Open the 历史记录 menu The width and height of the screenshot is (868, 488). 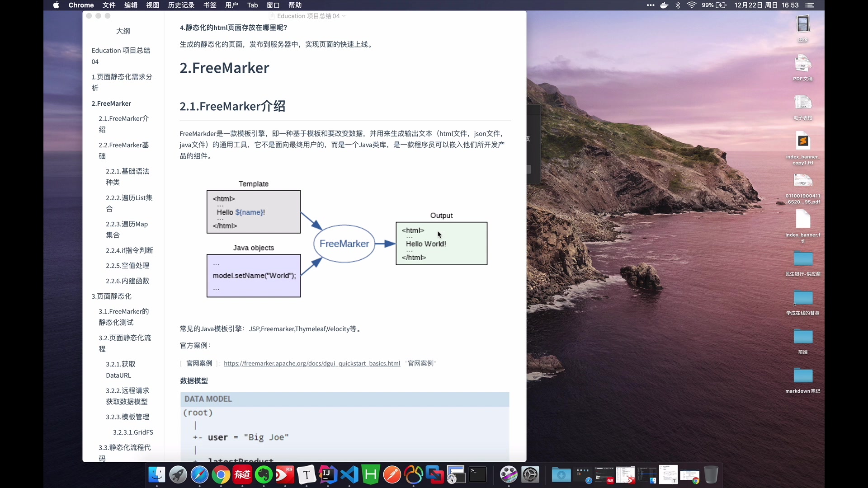tap(181, 5)
